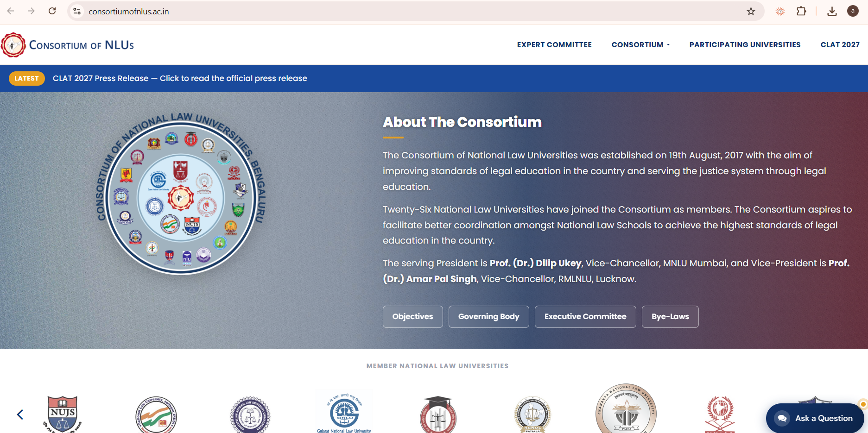Bookmark this page with the star icon
Image resolution: width=868 pixels, height=433 pixels.
[751, 11]
